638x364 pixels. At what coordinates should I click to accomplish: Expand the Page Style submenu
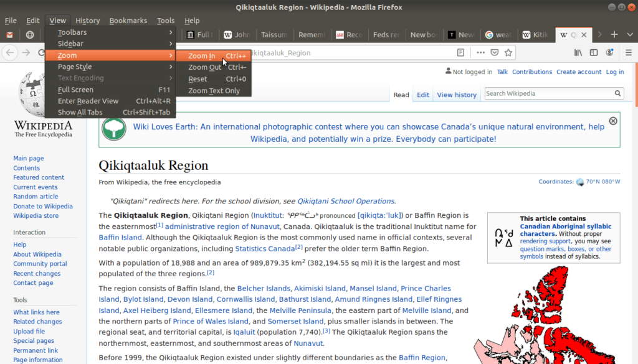click(110, 67)
